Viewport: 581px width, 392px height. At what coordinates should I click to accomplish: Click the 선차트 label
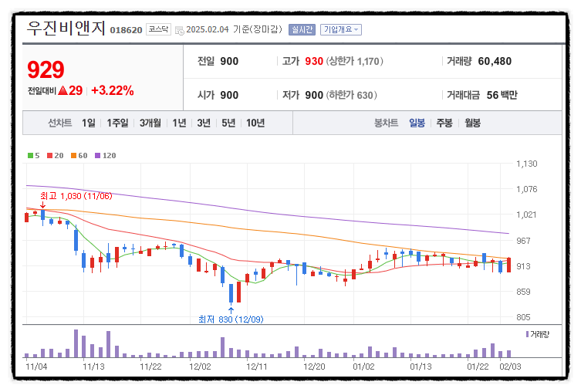(x=59, y=123)
